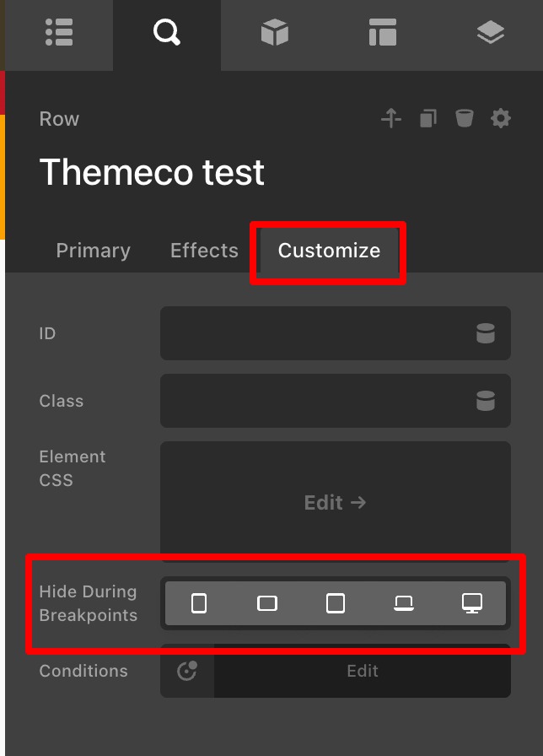Open Row settings gear icon

tap(501, 118)
